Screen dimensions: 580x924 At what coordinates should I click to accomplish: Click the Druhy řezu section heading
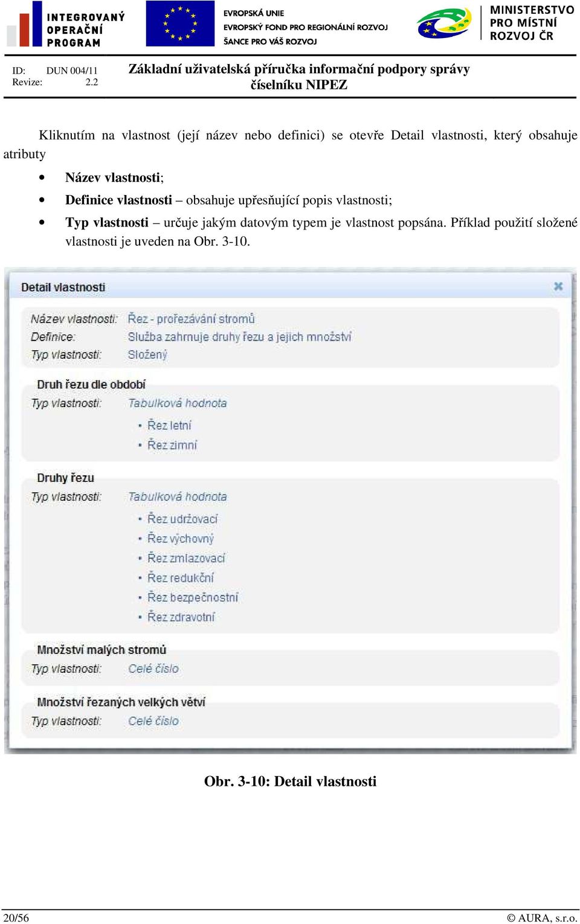tap(65, 478)
